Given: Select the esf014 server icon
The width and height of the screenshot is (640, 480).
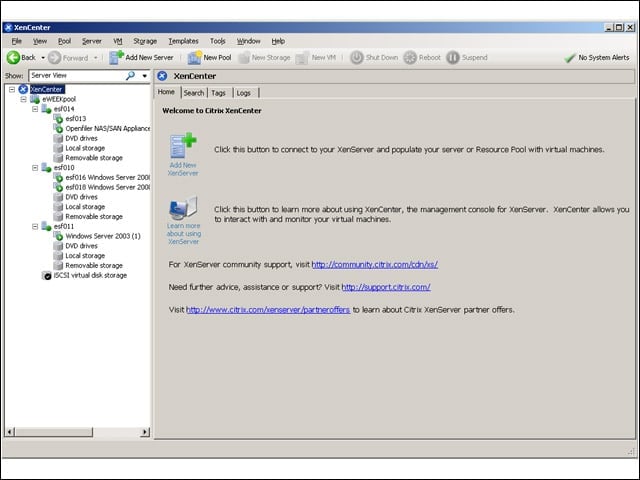Looking at the screenshot, I should click(x=47, y=109).
